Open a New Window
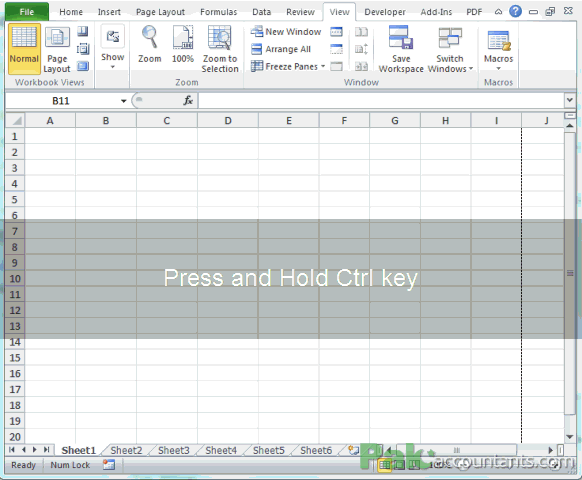The width and height of the screenshot is (582, 480). pos(285,32)
